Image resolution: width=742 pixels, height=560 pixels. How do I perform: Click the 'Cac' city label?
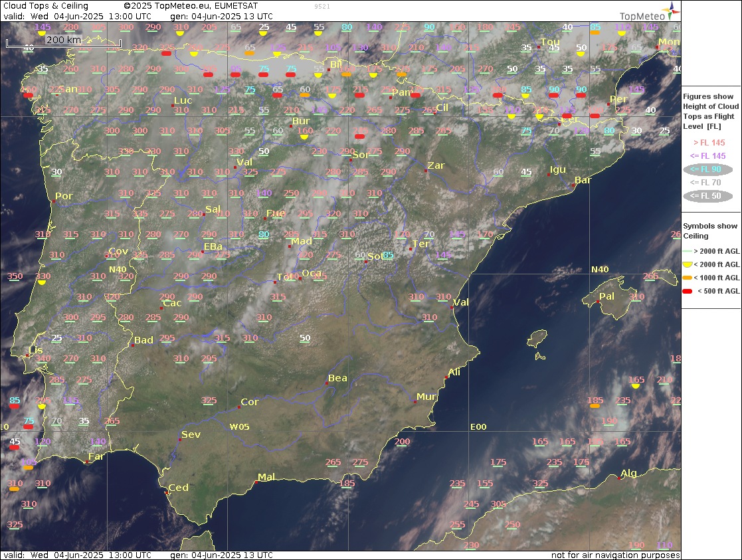(x=172, y=303)
